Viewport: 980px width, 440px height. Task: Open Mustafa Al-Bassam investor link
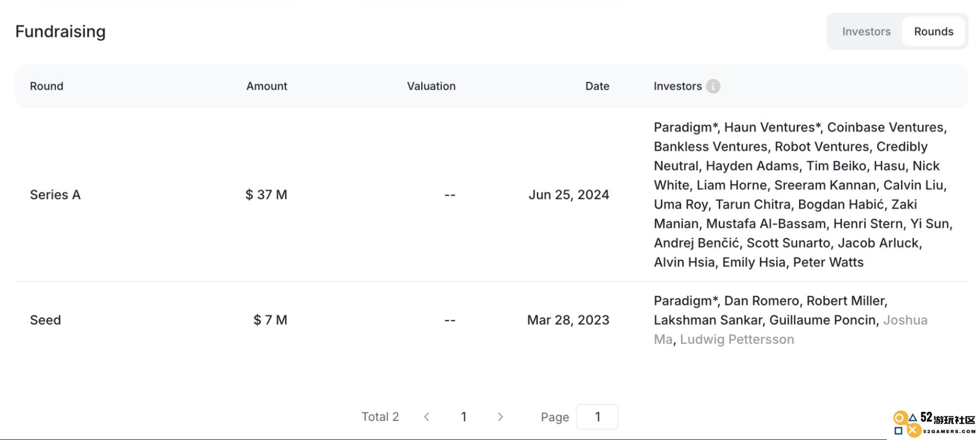pyautogui.click(x=766, y=224)
